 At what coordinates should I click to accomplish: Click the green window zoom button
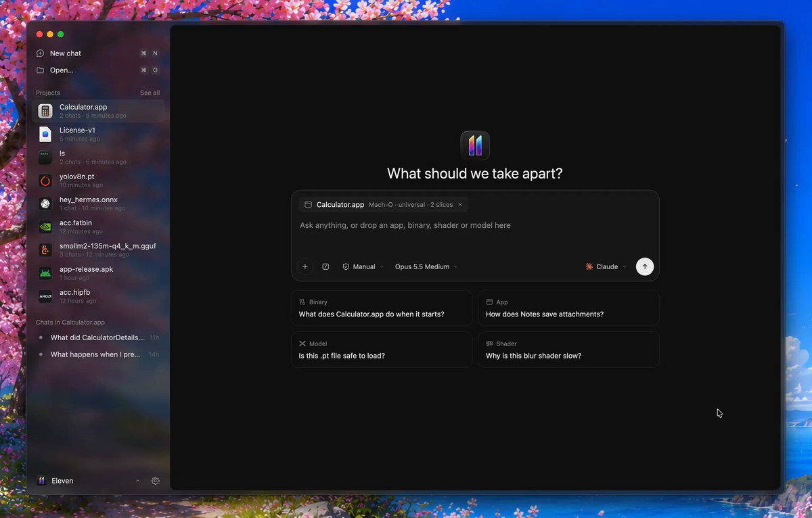(x=61, y=34)
